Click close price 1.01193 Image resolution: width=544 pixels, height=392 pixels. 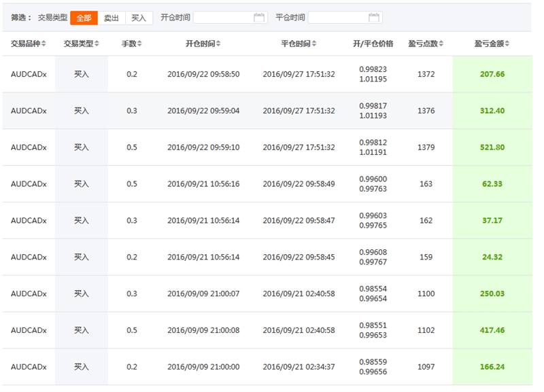(373, 115)
